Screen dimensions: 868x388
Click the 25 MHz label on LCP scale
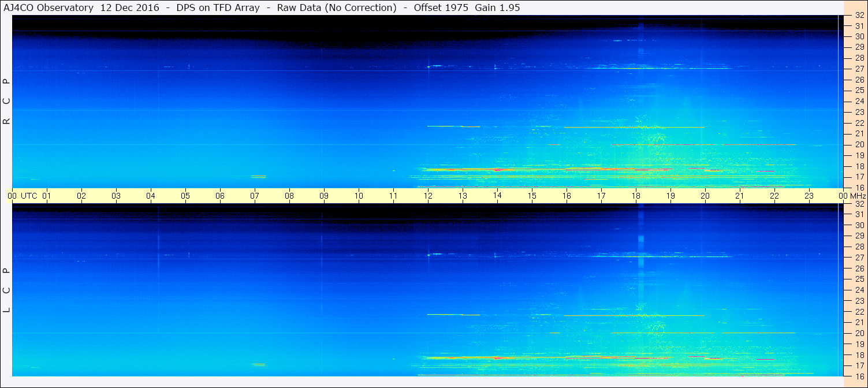click(859, 279)
